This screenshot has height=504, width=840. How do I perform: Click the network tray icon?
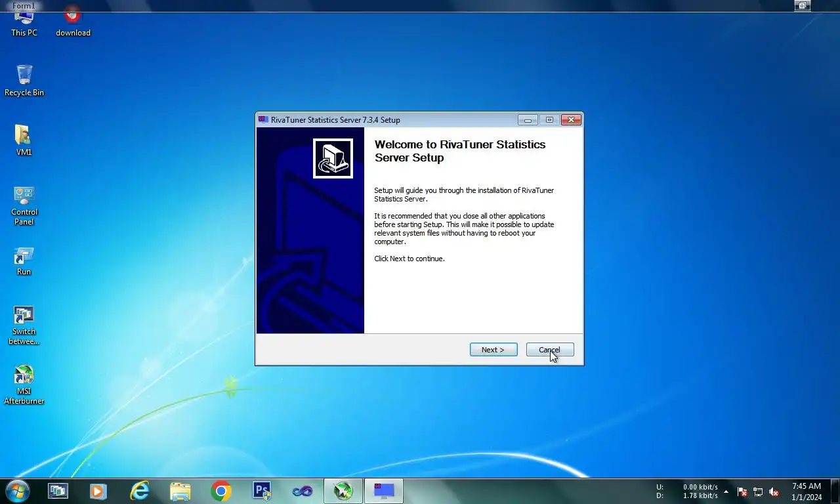pos(758,492)
